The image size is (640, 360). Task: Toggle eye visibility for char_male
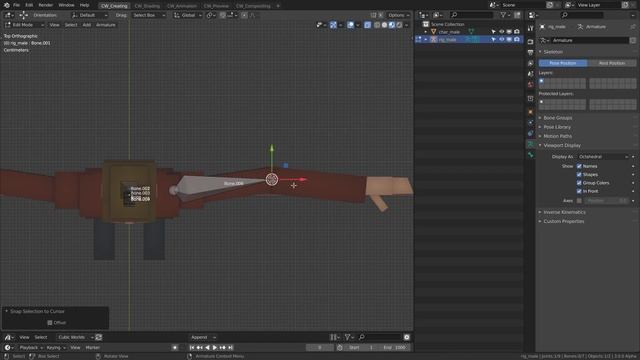[502, 32]
